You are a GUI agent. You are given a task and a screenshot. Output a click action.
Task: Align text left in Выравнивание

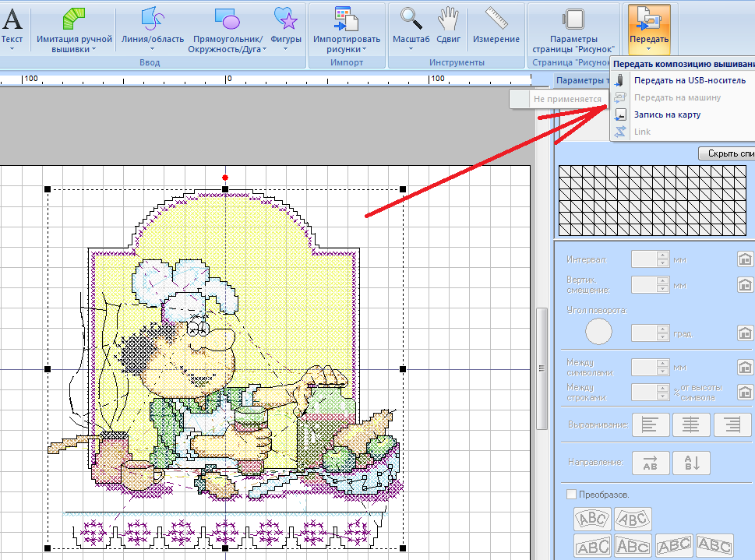pos(650,425)
